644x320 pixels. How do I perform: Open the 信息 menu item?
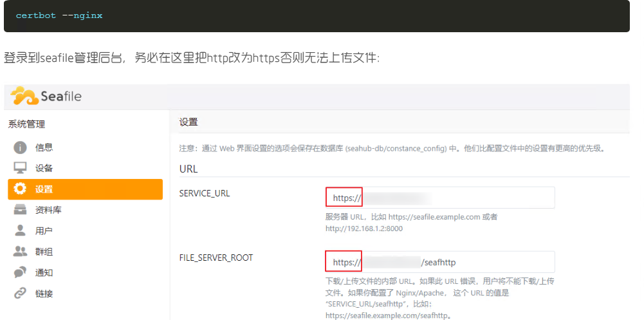pos(85,147)
